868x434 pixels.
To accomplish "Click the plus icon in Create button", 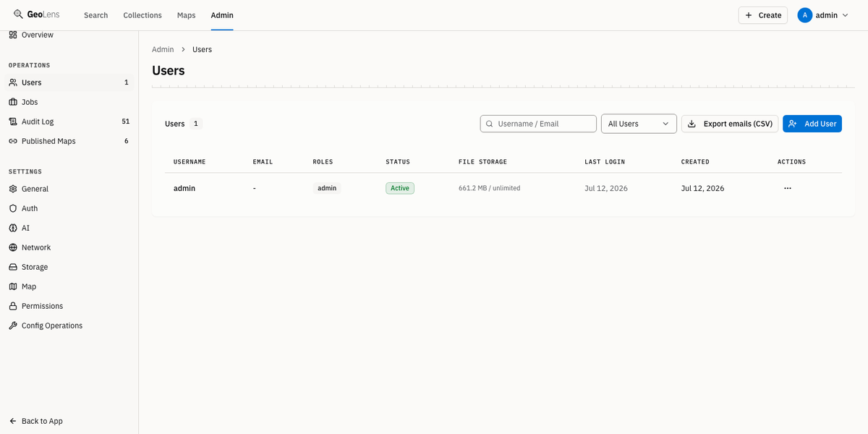I will [x=749, y=15].
